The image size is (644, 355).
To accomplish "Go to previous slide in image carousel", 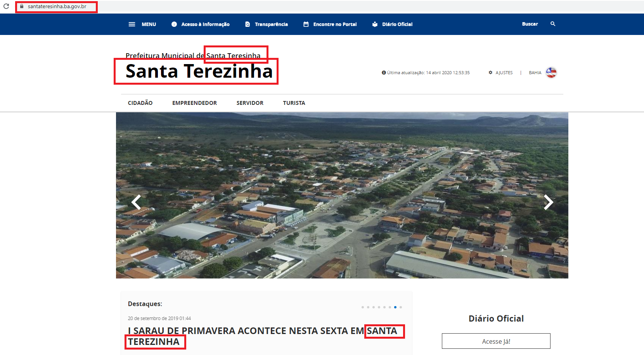I will (136, 202).
